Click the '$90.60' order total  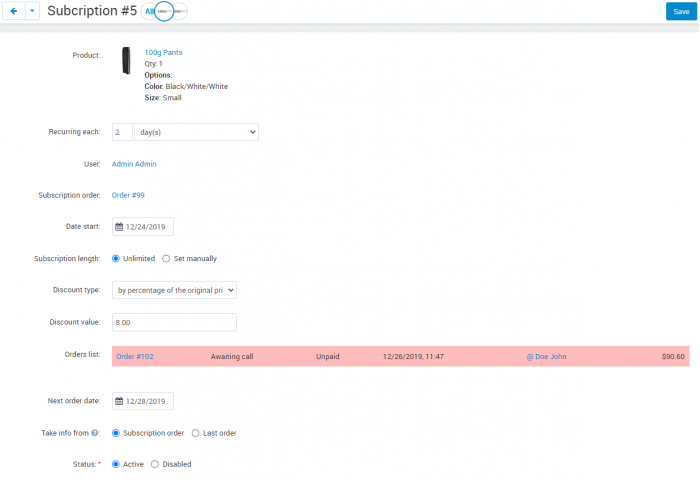[673, 357]
